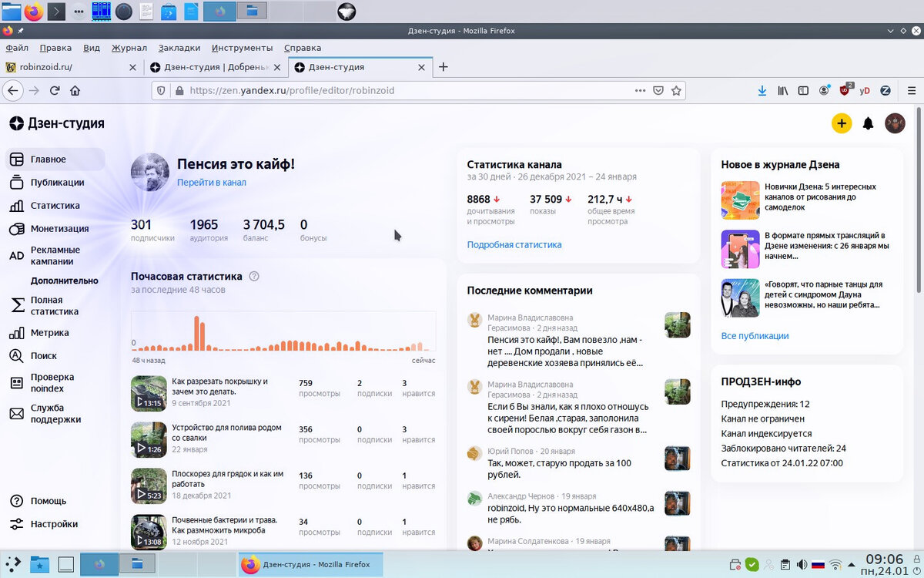Screen dimensions: 924x578
Task: Open Firefox library icon
Action: (783, 90)
